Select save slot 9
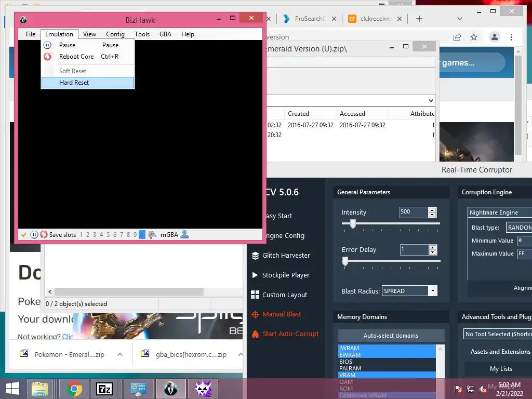532x399 pixels. click(x=135, y=234)
